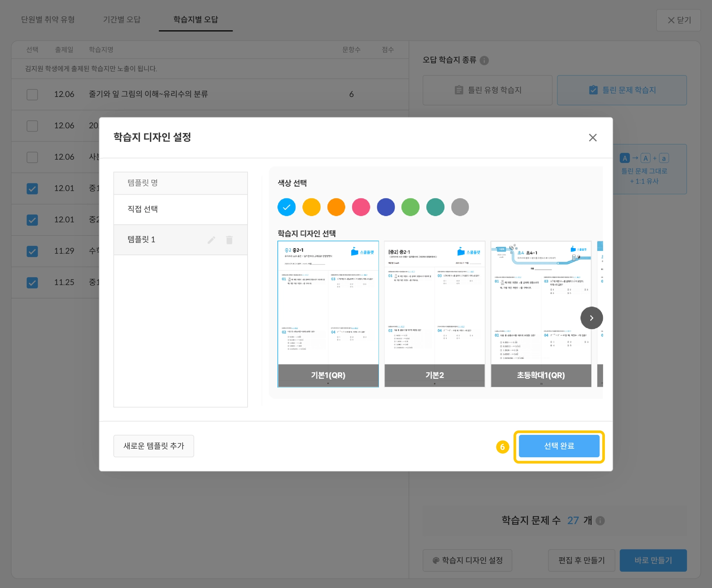Click the pencil edit icon for 템플릿 1
Image resolution: width=712 pixels, height=588 pixels.
(x=211, y=240)
